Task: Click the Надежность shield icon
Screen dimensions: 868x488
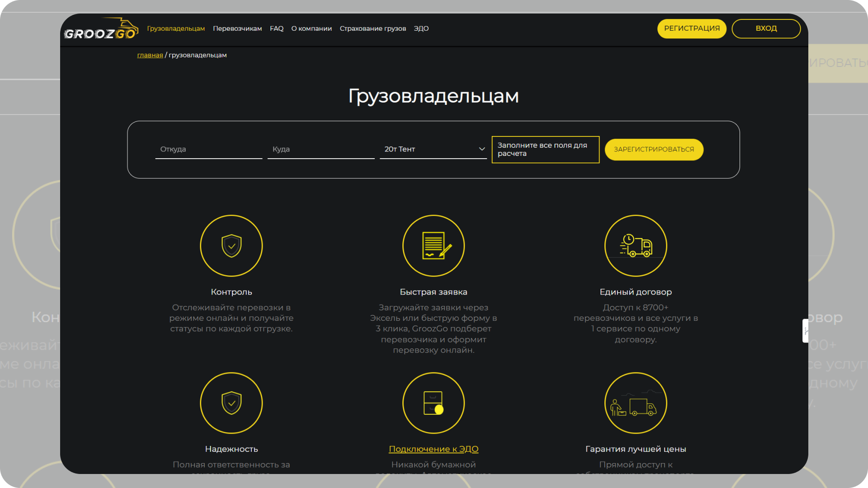Action: point(231,403)
